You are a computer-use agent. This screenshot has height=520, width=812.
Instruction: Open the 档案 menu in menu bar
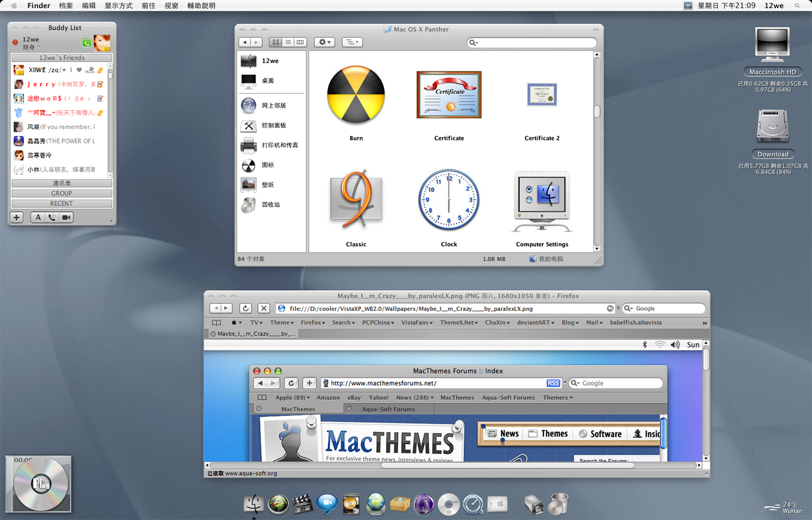click(x=66, y=6)
